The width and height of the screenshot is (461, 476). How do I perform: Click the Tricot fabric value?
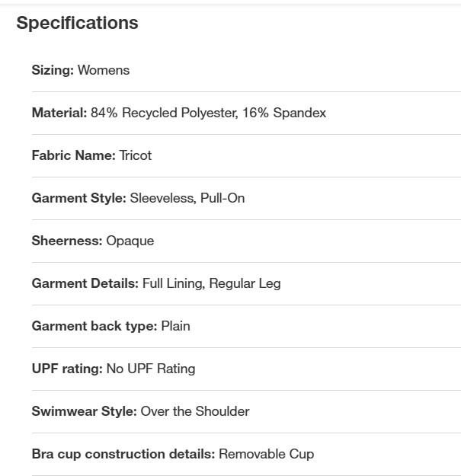pyautogui.click(x=135, y=155)
